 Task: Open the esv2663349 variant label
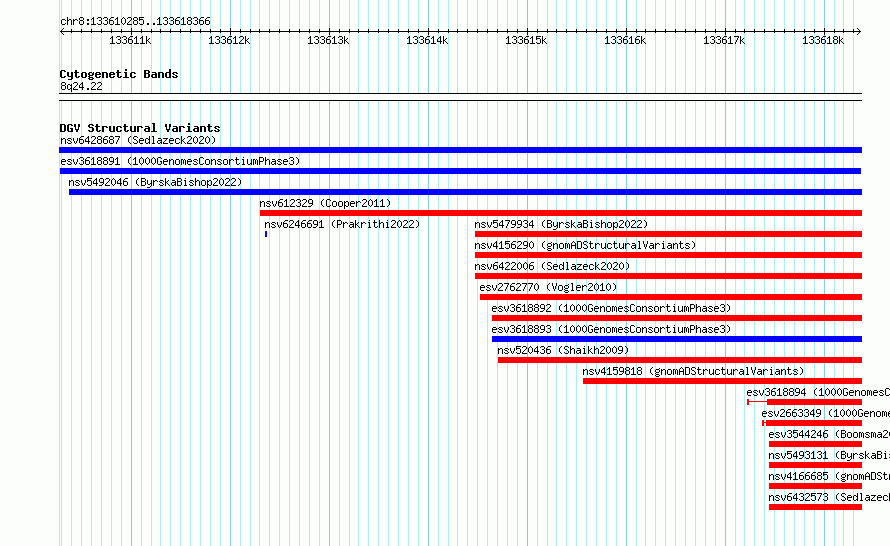tap(825, 413)
